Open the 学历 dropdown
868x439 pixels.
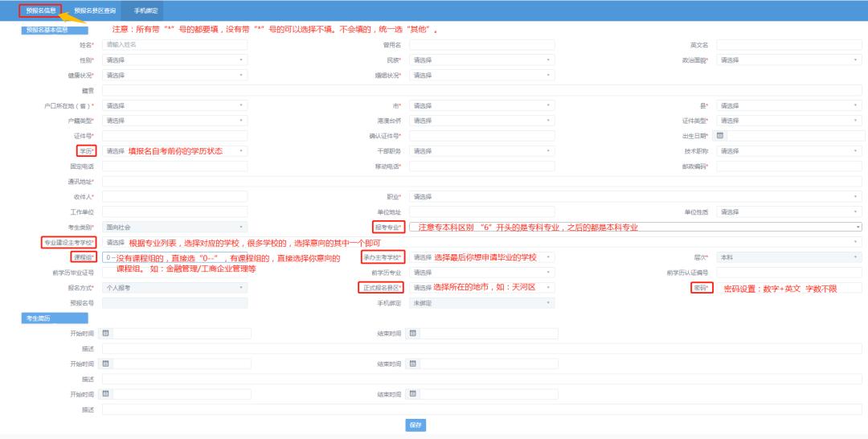(174, 151)
